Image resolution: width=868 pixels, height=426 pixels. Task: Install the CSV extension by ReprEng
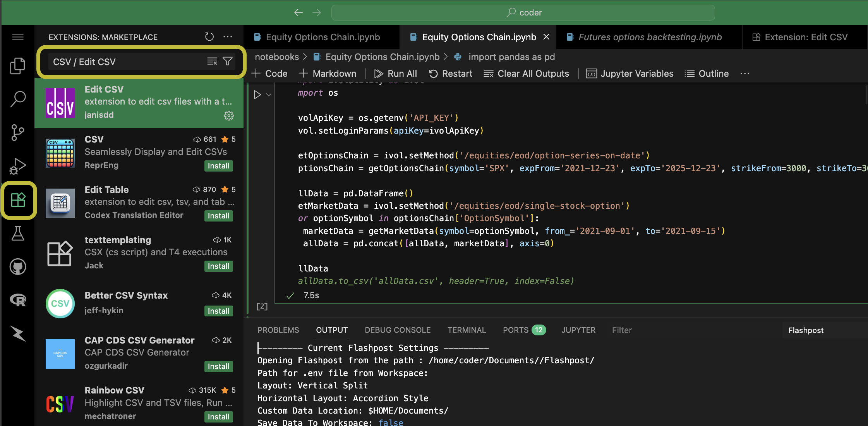pyautogui.click(x=218, y=166)
